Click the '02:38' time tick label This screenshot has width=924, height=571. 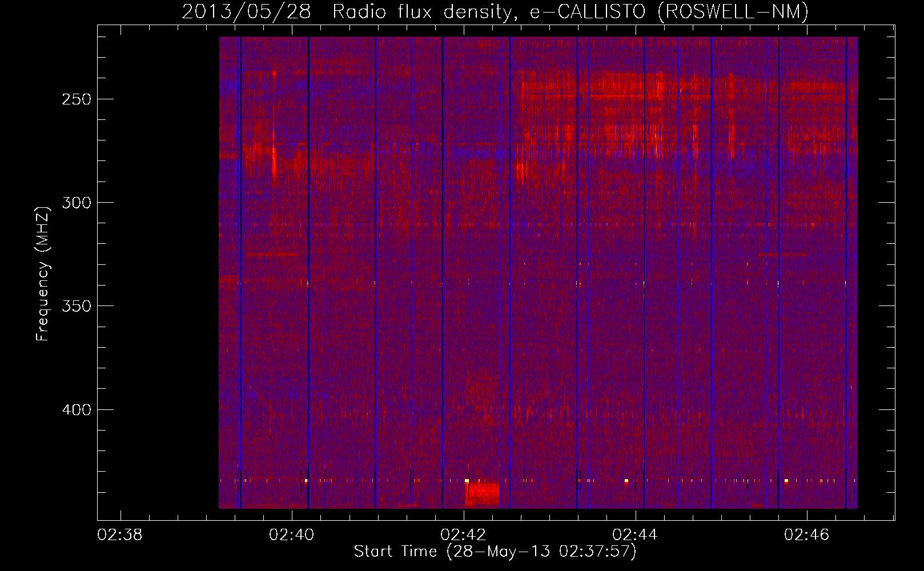point(120,535)
